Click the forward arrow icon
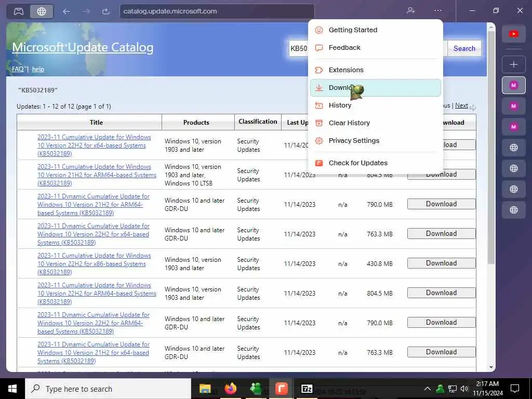Screen dimensions: 532x399 (x=86, y=11)
